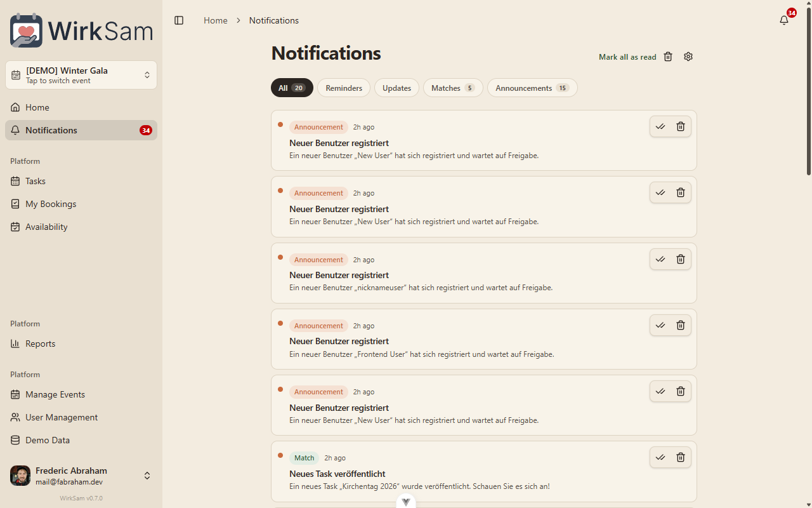Delete the "Kirchentag 2026" match notification
This screenshot has height=508, width=812.
681,457
